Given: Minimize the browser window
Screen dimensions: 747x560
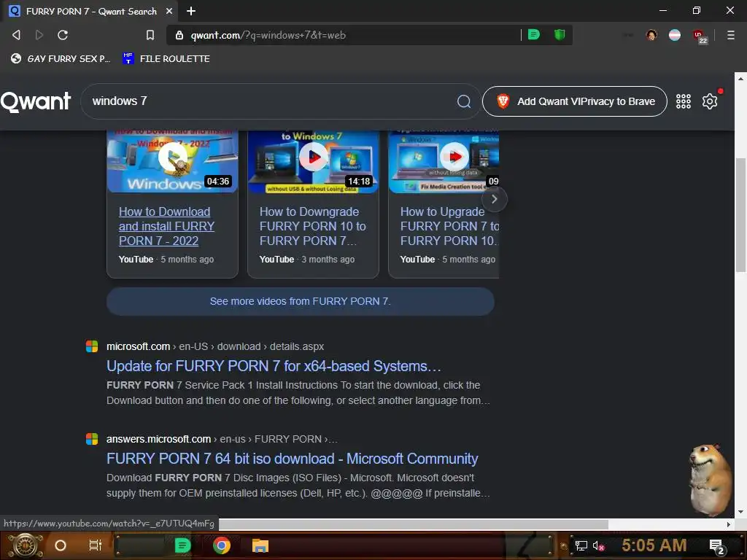Looking at the screenshot, I should pos(662,10).
